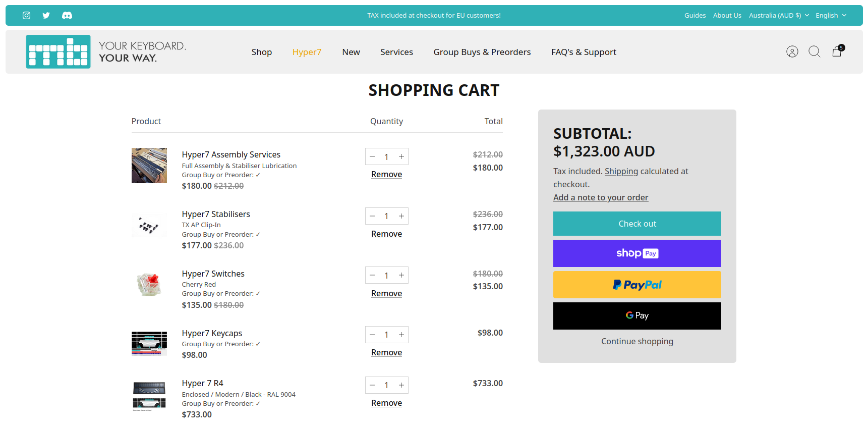Pay with Google Pay button
868x427 pixels.
637,316
